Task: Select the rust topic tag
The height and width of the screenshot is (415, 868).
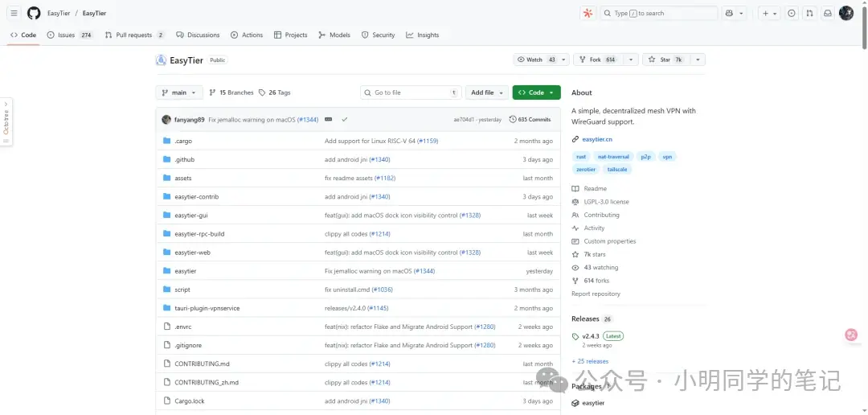Action: pyautogui.click(x=581, y=157)
